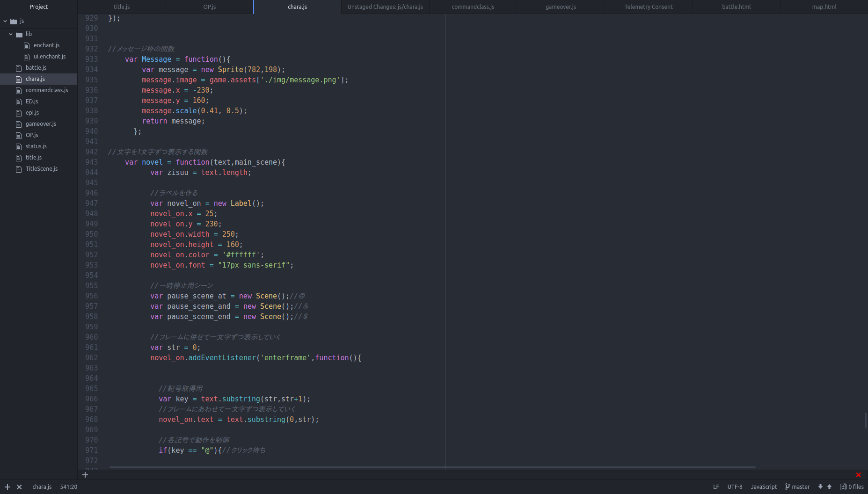Click file icon beside enchant.js
Viewport: 868px width, 494px height.
pos(27,46)
